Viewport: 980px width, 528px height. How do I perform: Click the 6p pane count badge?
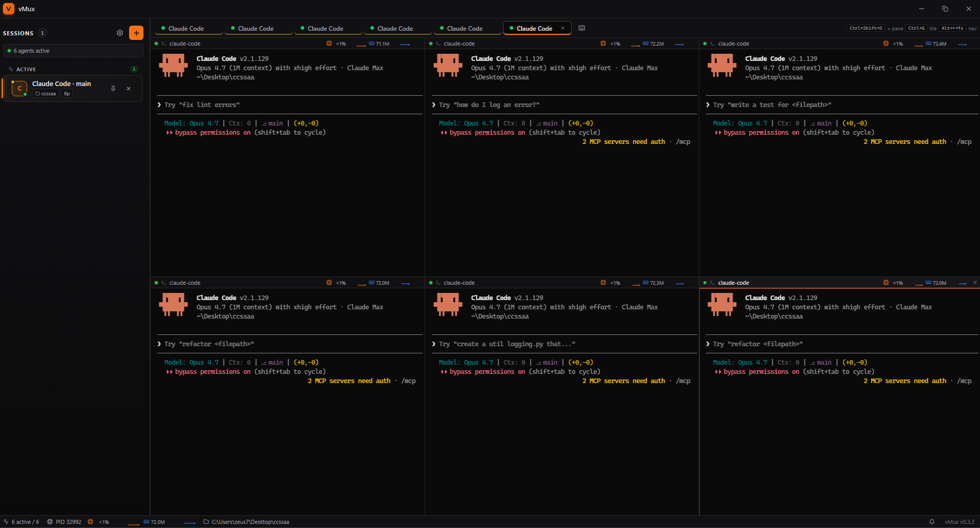67,94
